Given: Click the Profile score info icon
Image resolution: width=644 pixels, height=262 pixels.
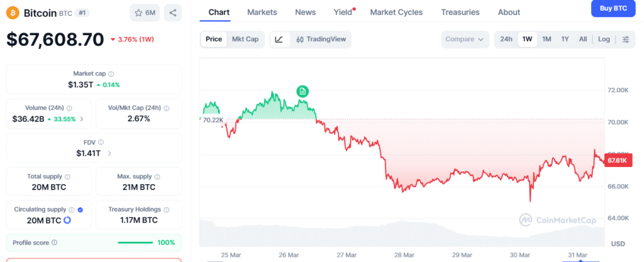Looking at the screenshot, I should tap(55, 243).
